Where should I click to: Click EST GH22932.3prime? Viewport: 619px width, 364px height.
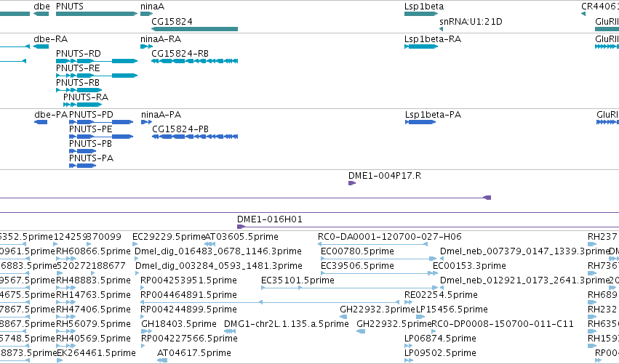(378, 310)
